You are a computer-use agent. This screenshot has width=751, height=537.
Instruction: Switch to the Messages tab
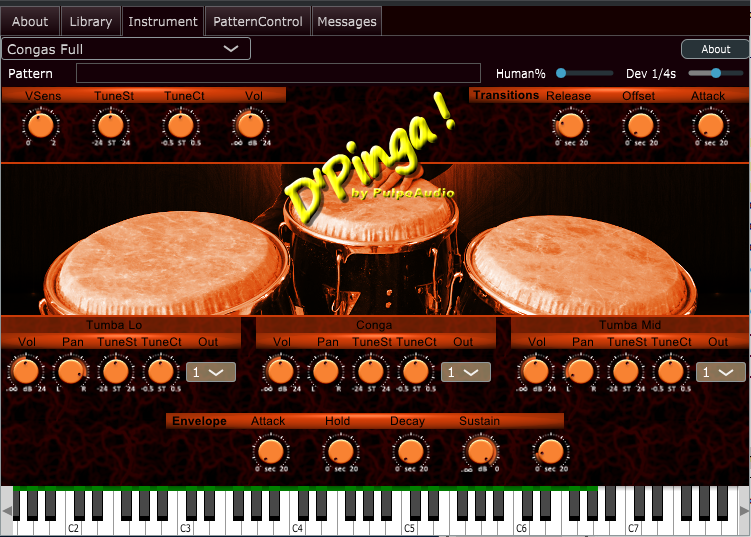tap(347, 22)
